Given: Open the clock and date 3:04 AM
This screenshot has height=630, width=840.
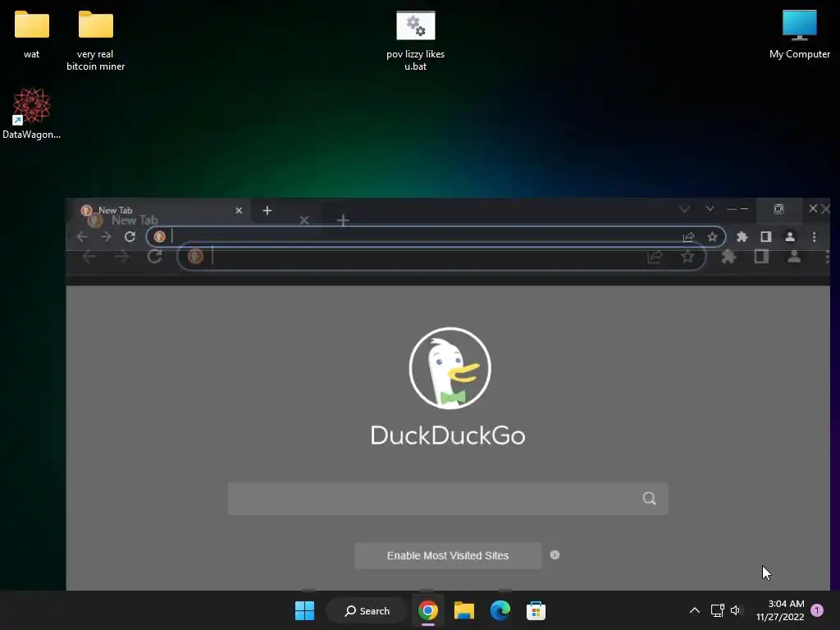Looking at the screenshot, I should 780,610.
